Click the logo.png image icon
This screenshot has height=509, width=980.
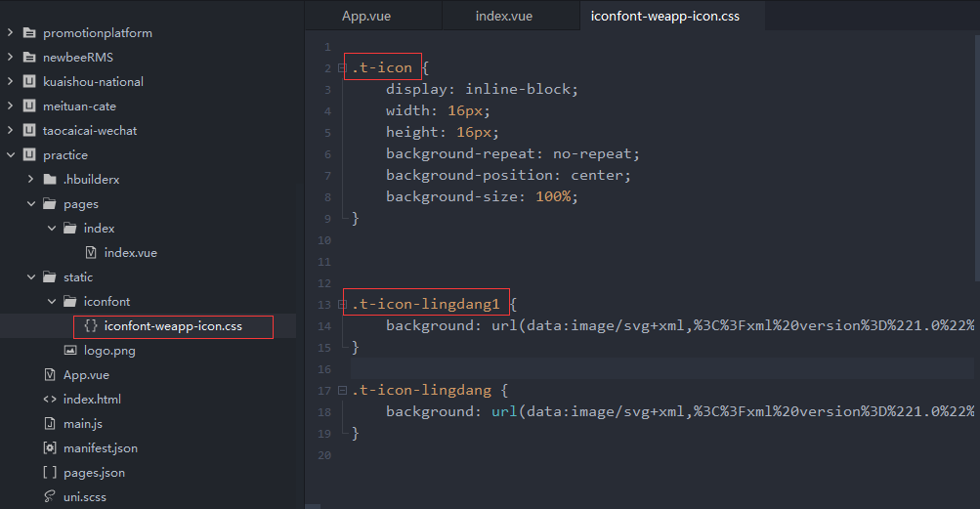pyautogui.click(x=70, y=350)
